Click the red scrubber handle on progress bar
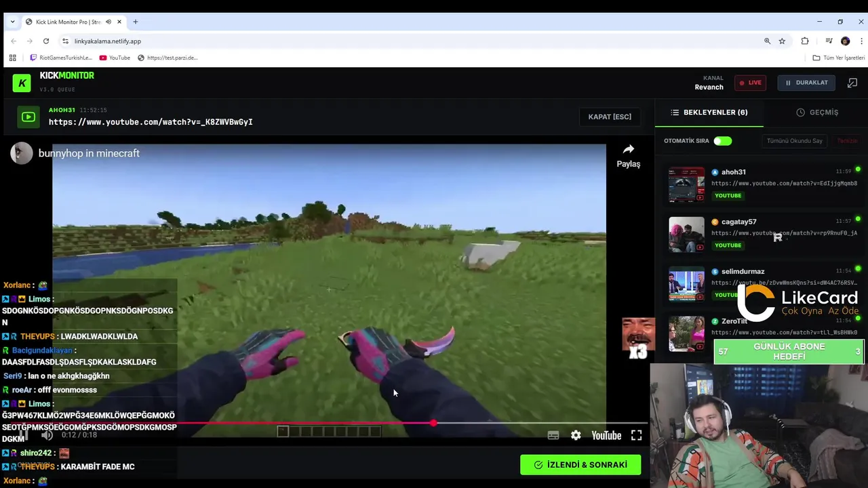This screenshot has width=868, height=488. (x=433, y=423)
